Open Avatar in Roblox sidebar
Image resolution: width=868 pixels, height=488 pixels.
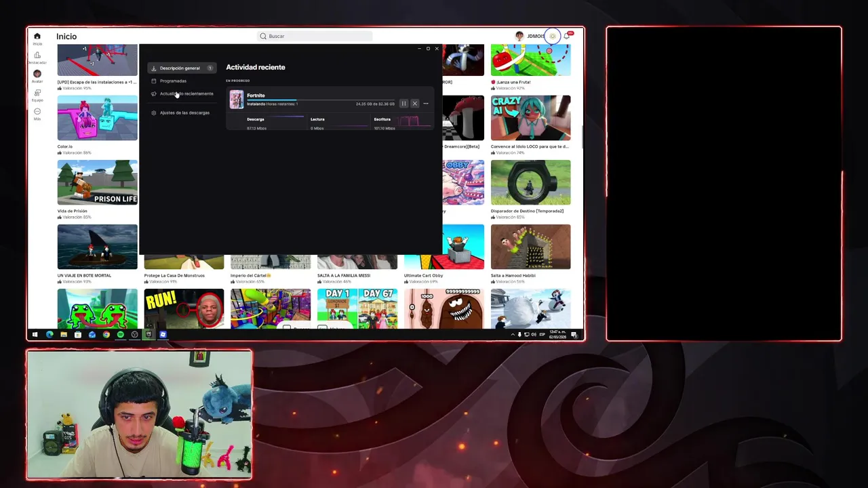click(37, 76)
